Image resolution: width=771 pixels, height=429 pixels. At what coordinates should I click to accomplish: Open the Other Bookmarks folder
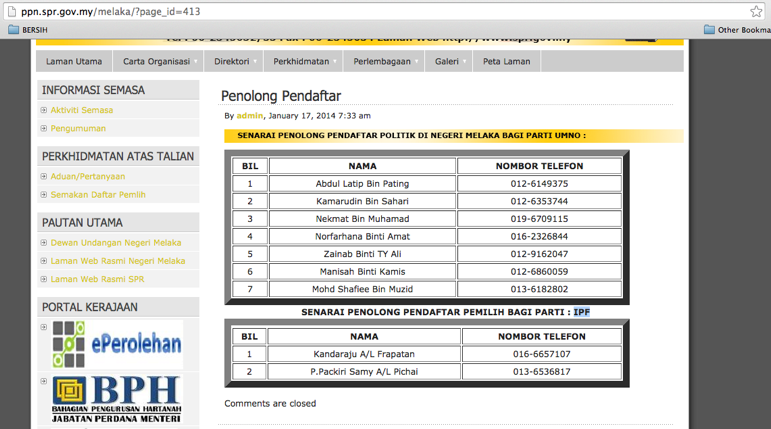(x=737, y=30)
